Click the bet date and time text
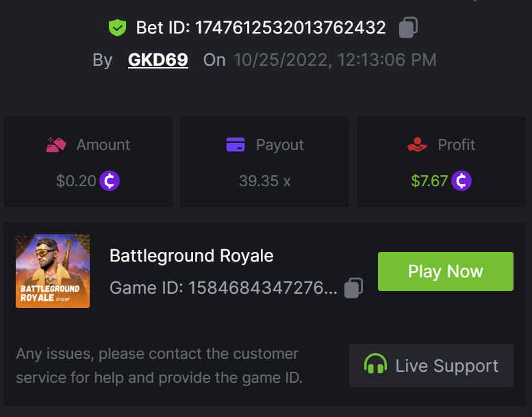The width and height of the screenshot is (532, 417). click(335, 60)
